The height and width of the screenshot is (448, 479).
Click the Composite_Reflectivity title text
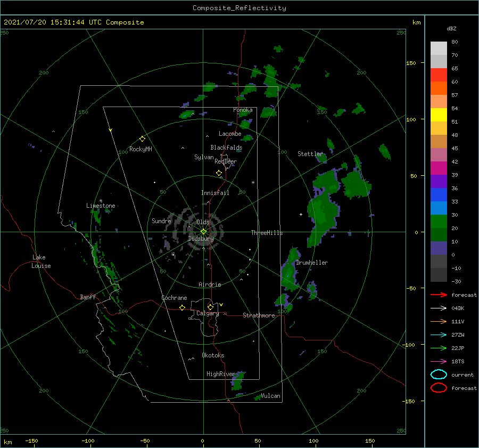coord(240,8)
